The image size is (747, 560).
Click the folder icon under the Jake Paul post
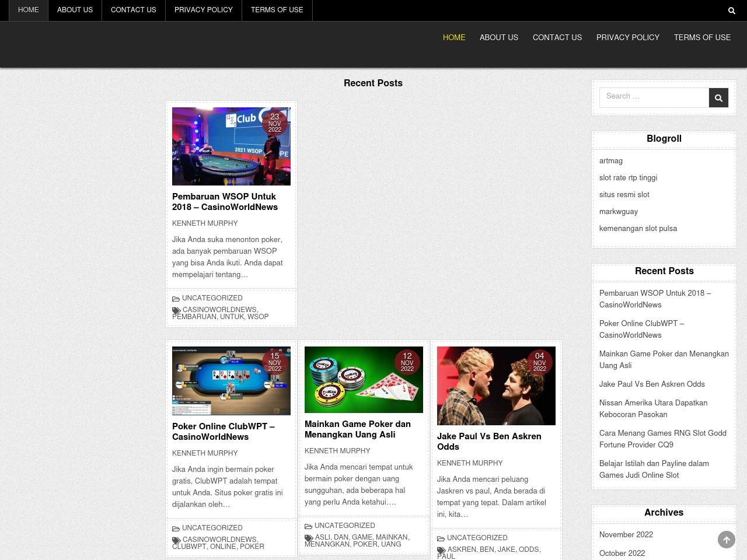point(441,538)
